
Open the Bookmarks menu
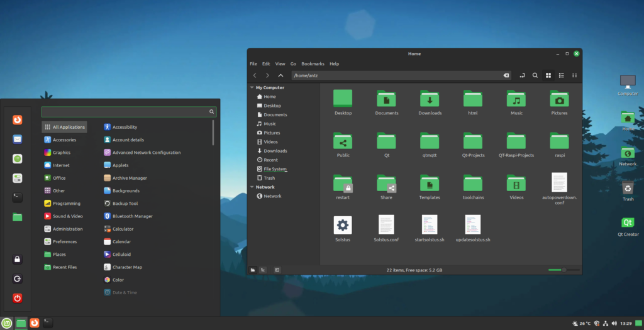click(x=313, y=63)
